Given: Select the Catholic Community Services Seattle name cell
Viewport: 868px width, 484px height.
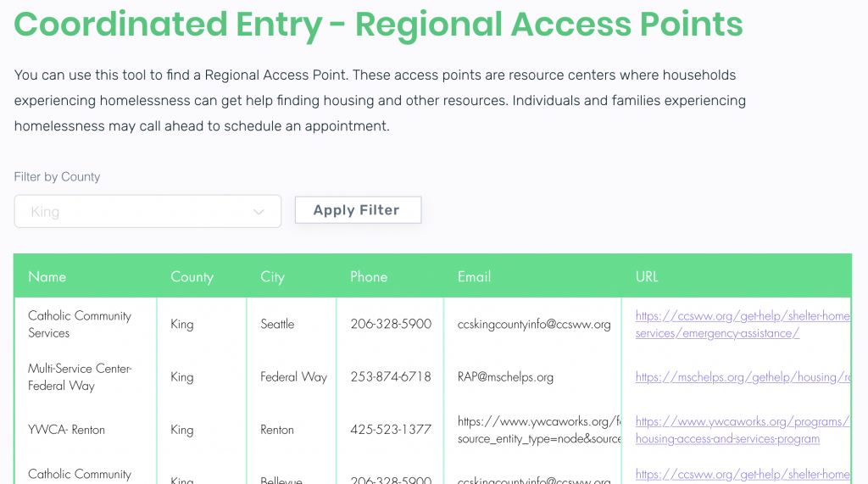Looking at the screenshot, I should pos(86,325).
